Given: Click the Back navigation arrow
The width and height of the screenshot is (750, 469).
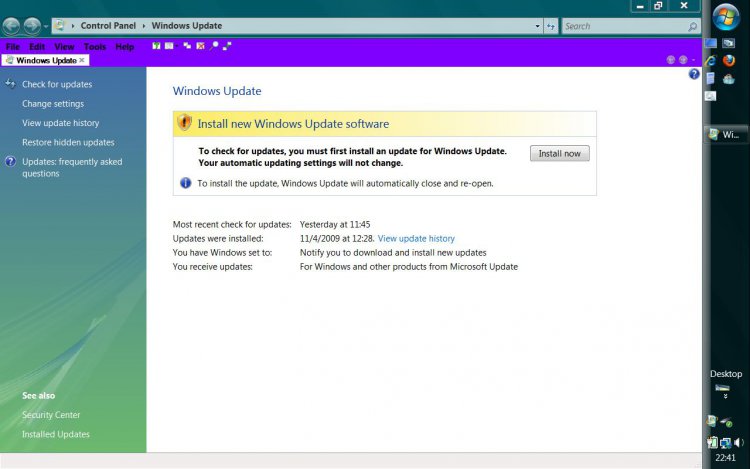Looking at the screenshot, I should tap(11, 26).
